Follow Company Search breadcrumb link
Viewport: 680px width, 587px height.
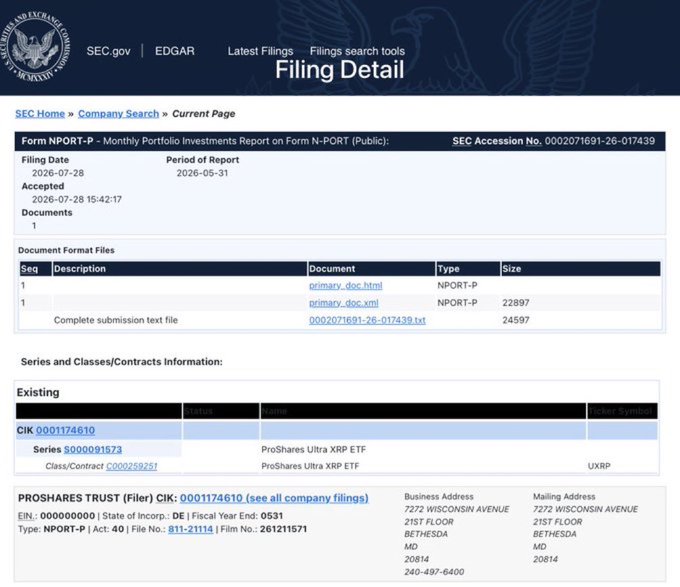(118, 114)
